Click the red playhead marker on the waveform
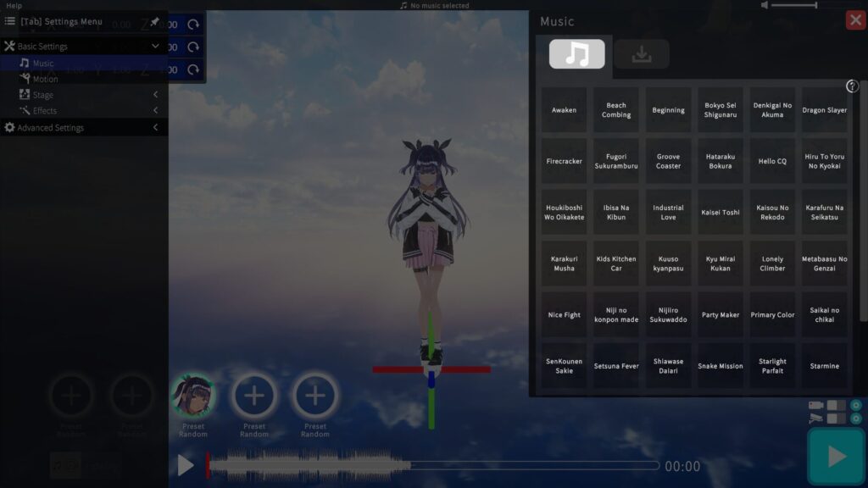This screenshot has width=868, height=488. point(209,465)
